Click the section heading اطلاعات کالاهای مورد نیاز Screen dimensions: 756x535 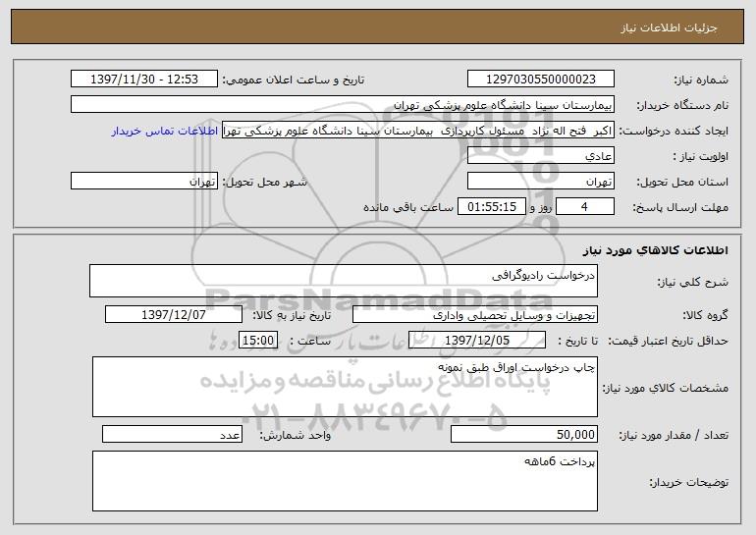click(x=655, y=250)
